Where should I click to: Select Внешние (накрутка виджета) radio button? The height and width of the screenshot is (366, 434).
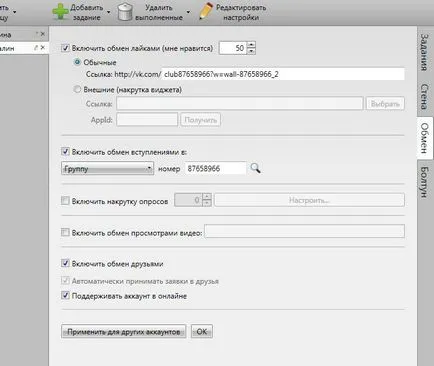pos(77,90)
